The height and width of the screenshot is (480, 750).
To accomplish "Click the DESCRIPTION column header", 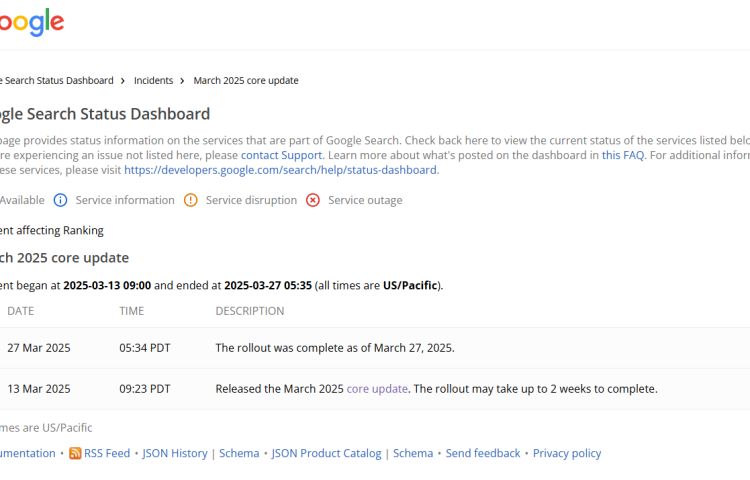I will [250, 311].
